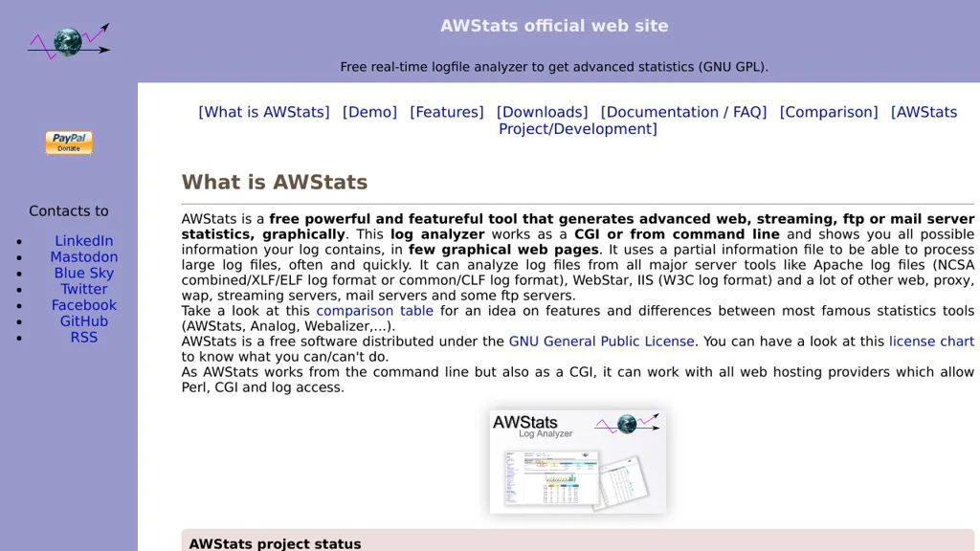Screen dimensions: 980x551
Task: Click the AWStats project status heading
Action: (x=275, y=543)
